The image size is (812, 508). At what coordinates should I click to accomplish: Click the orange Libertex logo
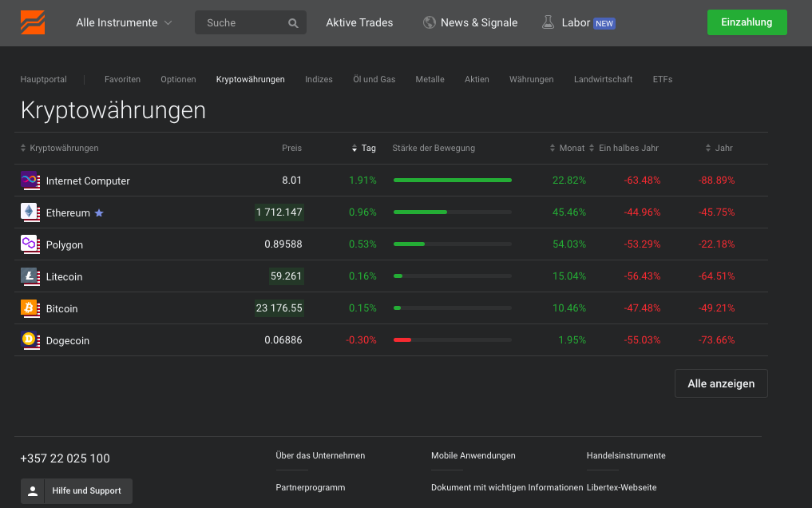[33, 22]
